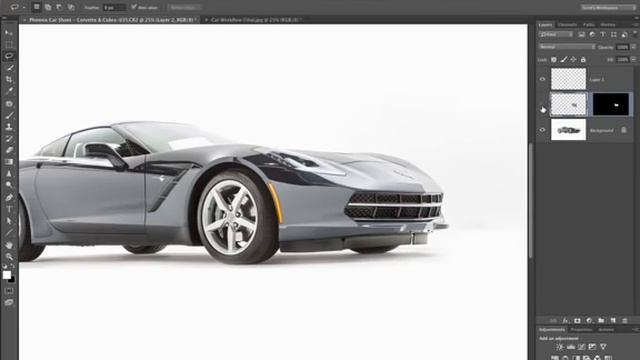Switch to History tab

(x=608, y=25)
